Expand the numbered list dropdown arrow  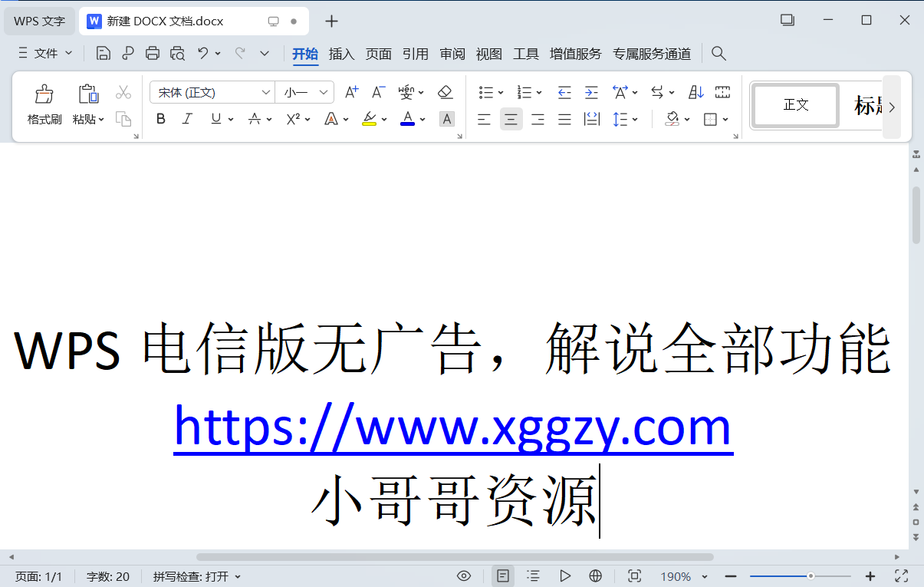pyautogui.click(x=539, y=94)
